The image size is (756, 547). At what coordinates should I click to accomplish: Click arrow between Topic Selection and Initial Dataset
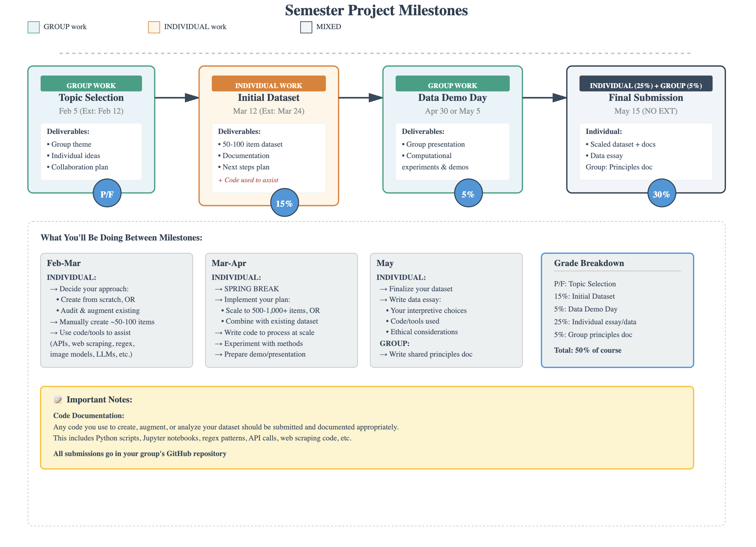click(177, 98)
